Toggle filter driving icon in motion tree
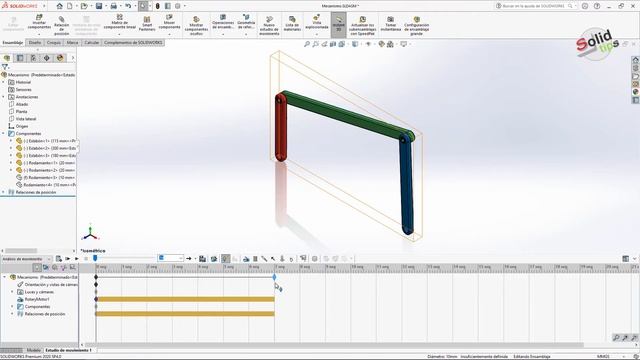The height and width of the screenshot is (360, 640). pyautogui.click(x=55, y=267)
